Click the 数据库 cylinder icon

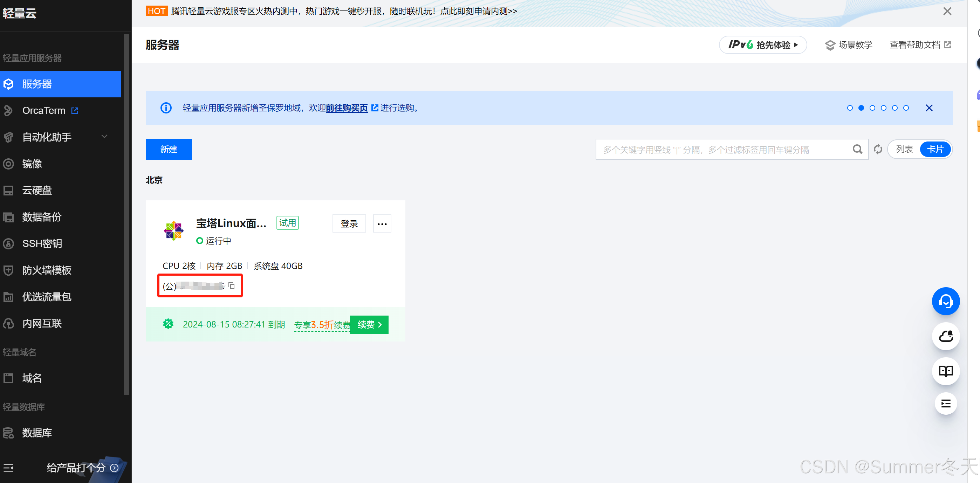(x=8, y=433)
